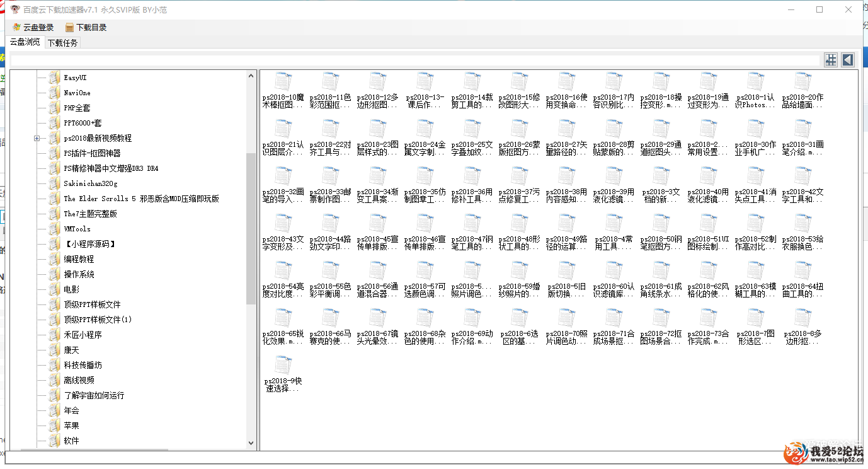868x469 pixels.
Task: Select file ps2018-32画笔的导入
Action: click(x=283, y=185)
